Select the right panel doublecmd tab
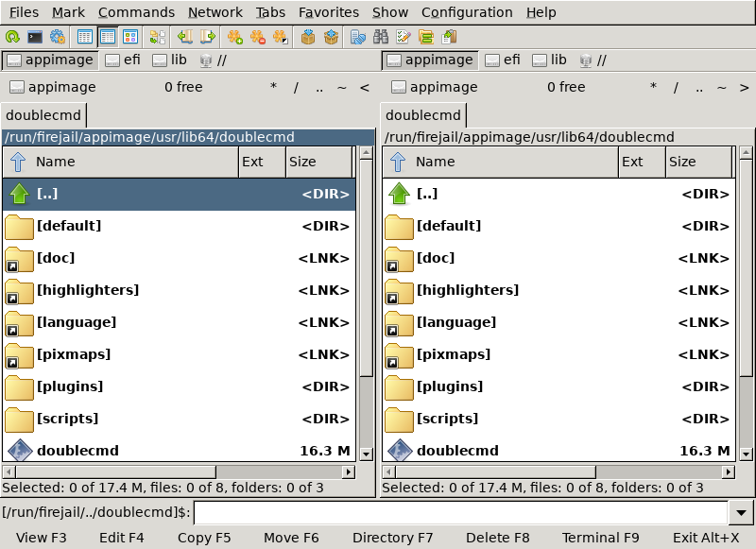Viewport: 756px width, 549px height. 423,115
